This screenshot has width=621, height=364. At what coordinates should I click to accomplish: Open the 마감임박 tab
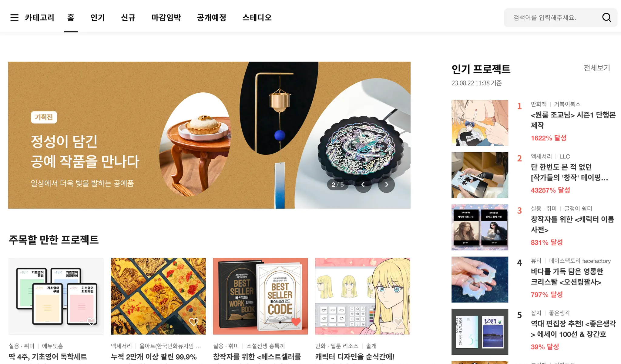(166, 18)
